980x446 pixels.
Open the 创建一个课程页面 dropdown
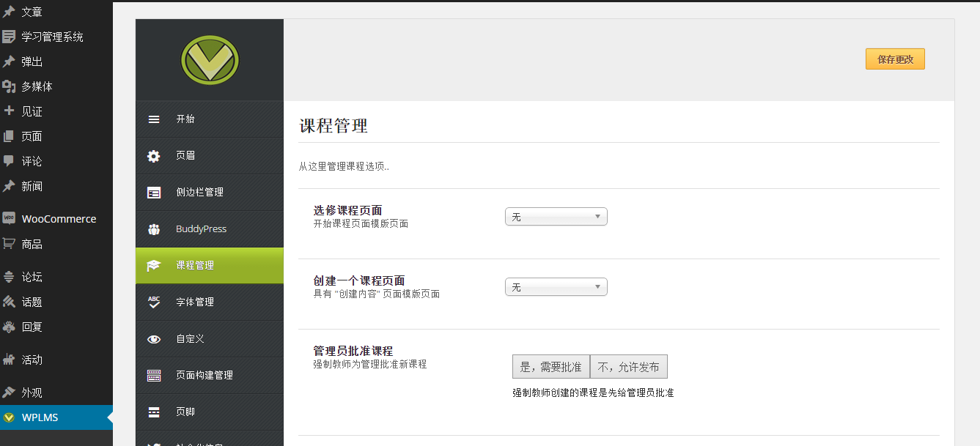coord(556,287)
